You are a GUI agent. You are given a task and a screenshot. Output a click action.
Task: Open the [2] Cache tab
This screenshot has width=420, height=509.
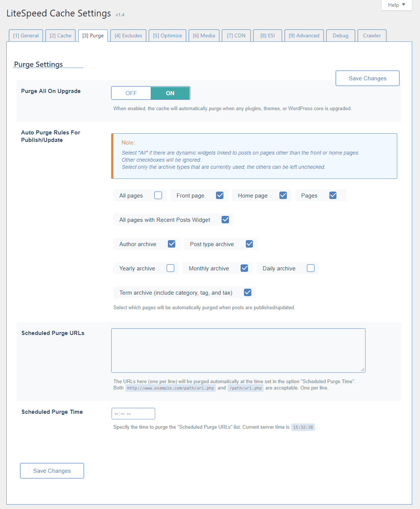click(60, 35)
